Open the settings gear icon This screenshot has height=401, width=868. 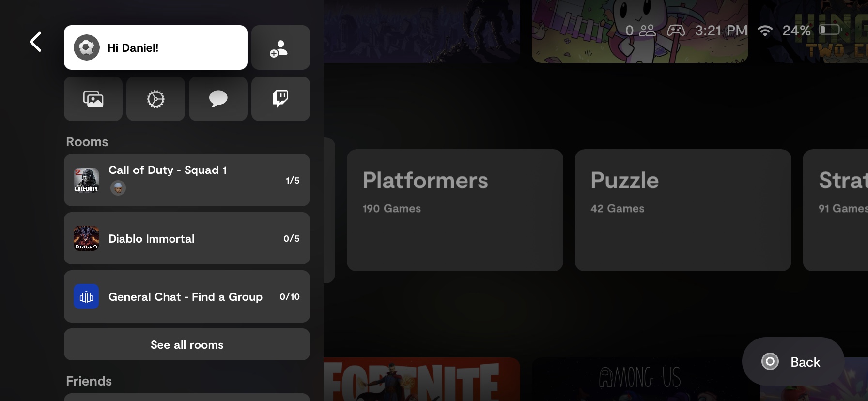155,99
